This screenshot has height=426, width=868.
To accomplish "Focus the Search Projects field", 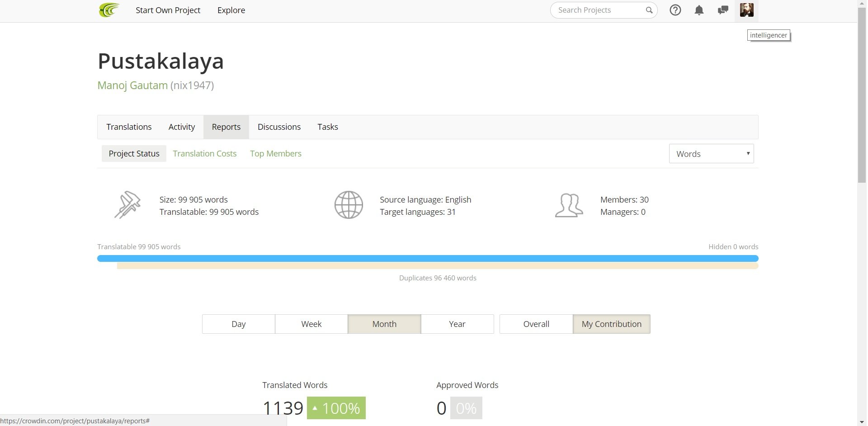I will [x=604, y=10].
